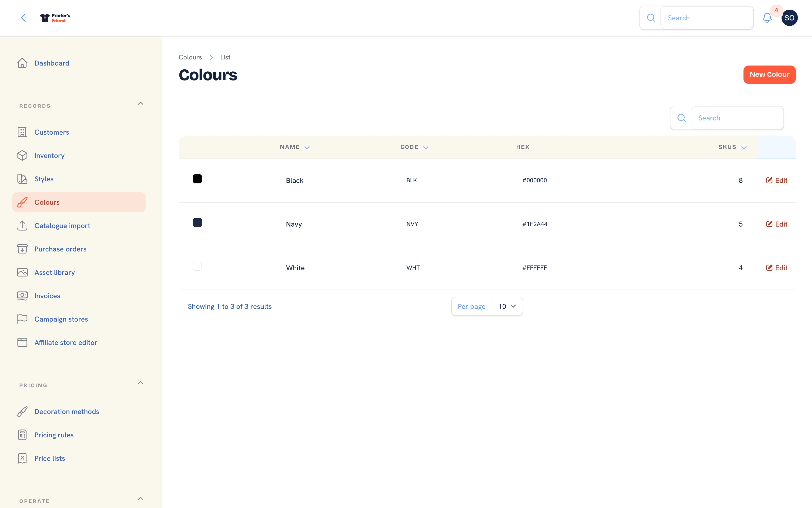The image size is (812, 508).
Task: Click the Campaign stores flag icon
Action: [x=23, y=319]
